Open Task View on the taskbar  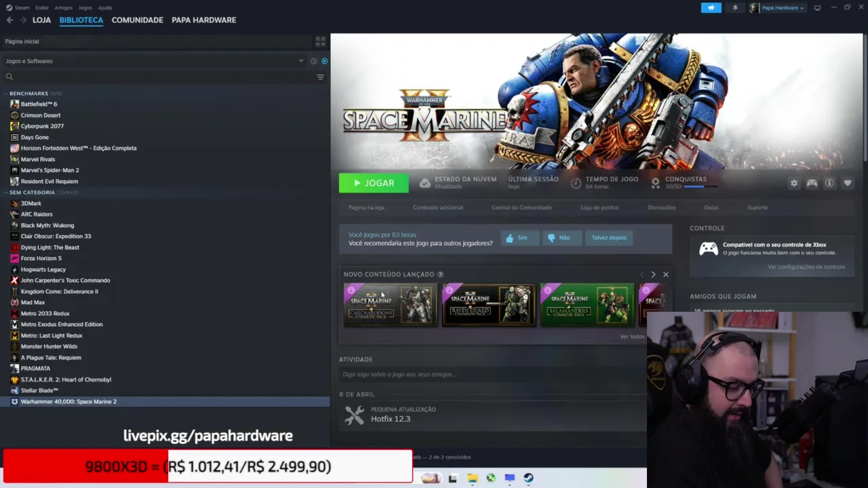coord(453,478)
